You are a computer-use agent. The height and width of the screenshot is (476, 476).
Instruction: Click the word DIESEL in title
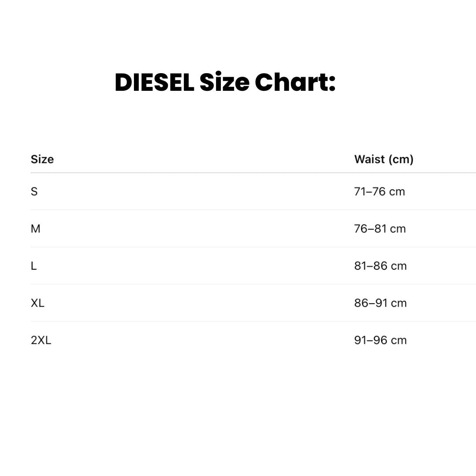154,82
